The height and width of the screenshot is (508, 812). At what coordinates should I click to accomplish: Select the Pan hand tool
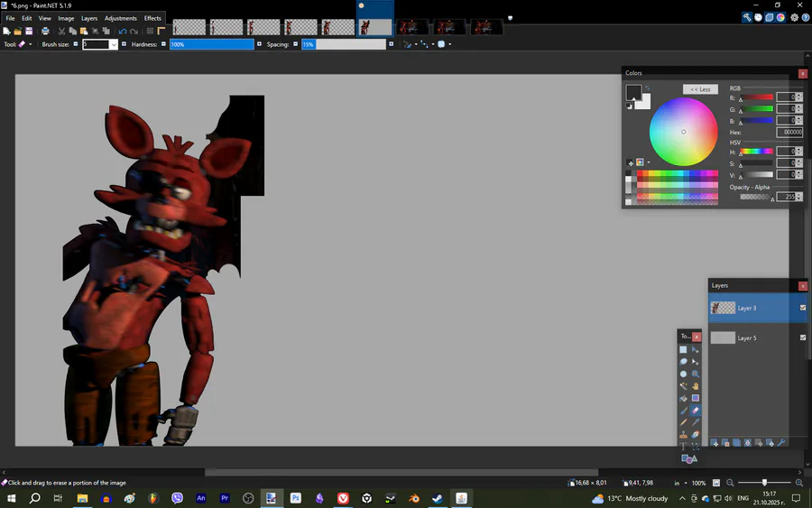coord(696,386)
